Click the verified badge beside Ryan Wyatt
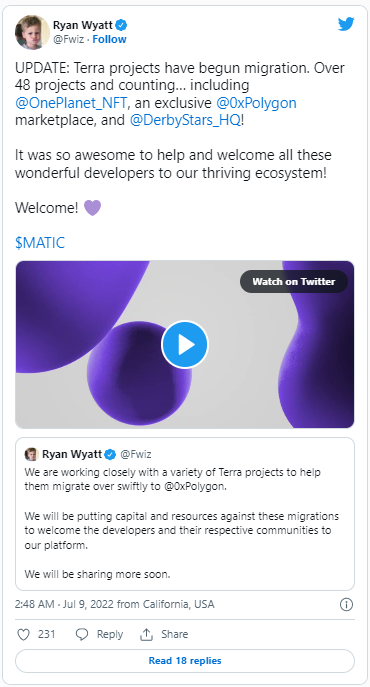Viewport: 370px width, 687px height. (122, 25)
